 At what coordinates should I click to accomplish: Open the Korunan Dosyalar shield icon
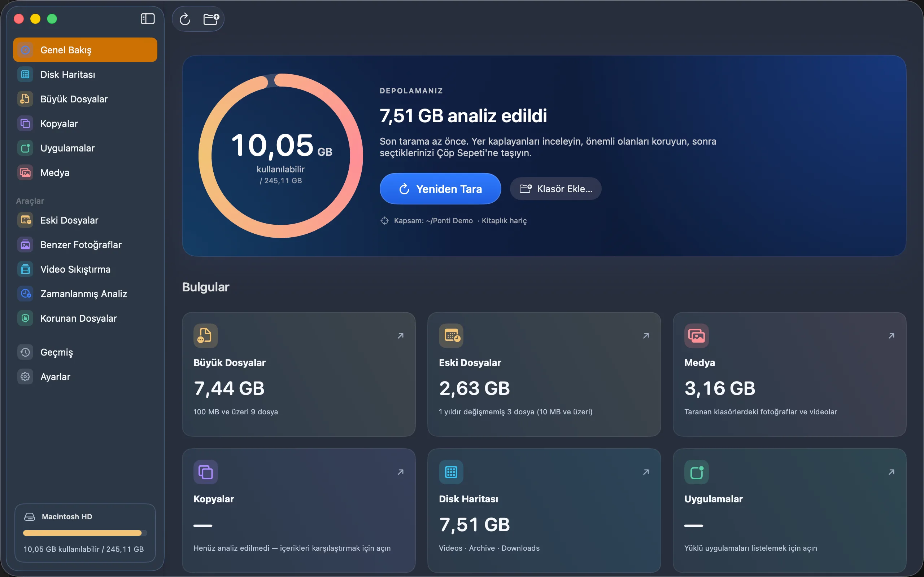pyautogui.click(x=25, y=318)
